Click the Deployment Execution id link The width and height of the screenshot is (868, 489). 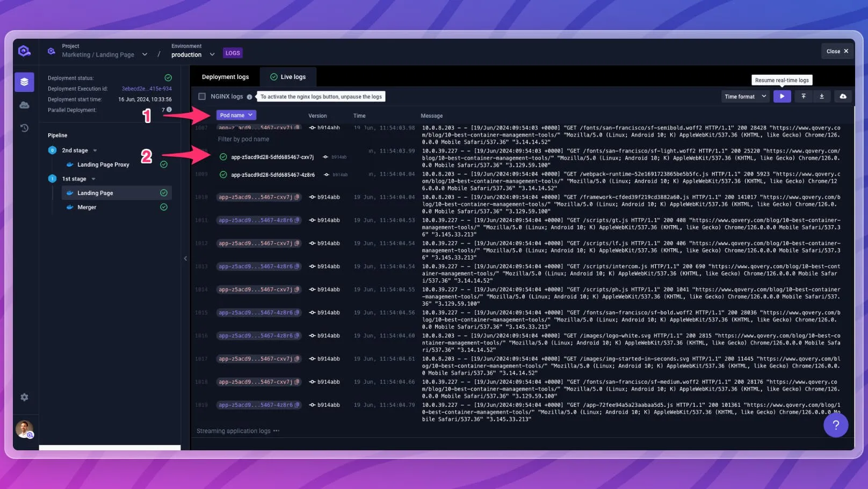(x=146, y=89)
